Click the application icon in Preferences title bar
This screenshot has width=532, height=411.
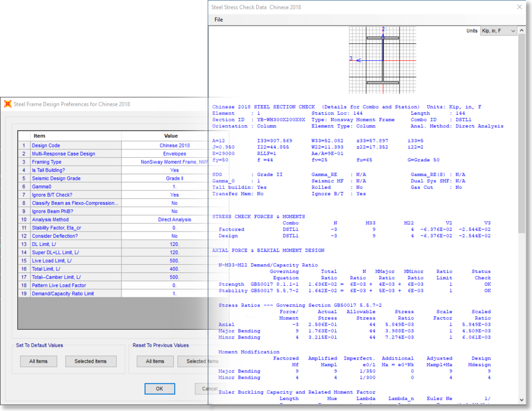point(8,104)
